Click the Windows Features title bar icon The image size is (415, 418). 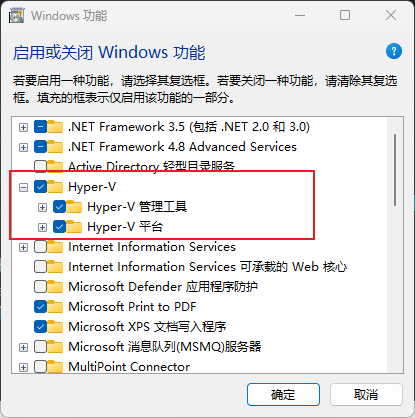pos(16,16)
